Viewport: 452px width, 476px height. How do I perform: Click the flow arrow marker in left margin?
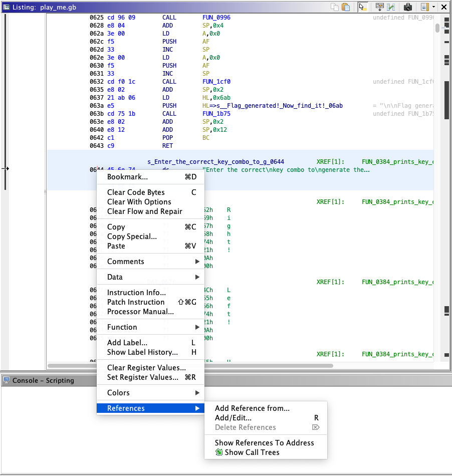5,168
